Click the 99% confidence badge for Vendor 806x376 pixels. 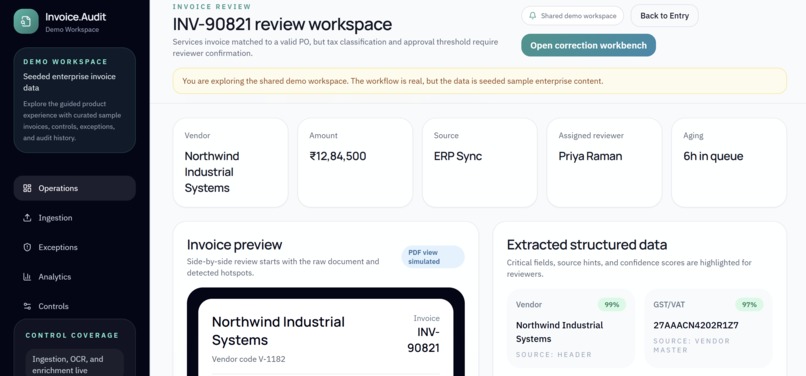pos(612,305)
